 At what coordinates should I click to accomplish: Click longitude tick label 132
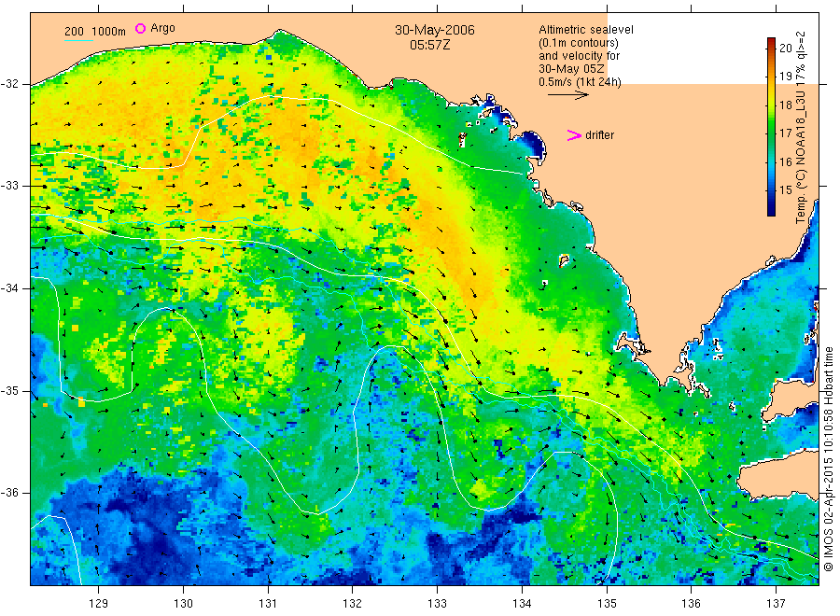click(353, 603)
